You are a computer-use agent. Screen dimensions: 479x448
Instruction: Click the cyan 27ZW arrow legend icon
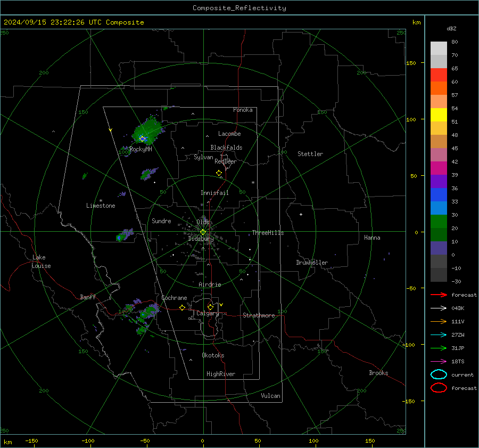[x=439, y=335]
